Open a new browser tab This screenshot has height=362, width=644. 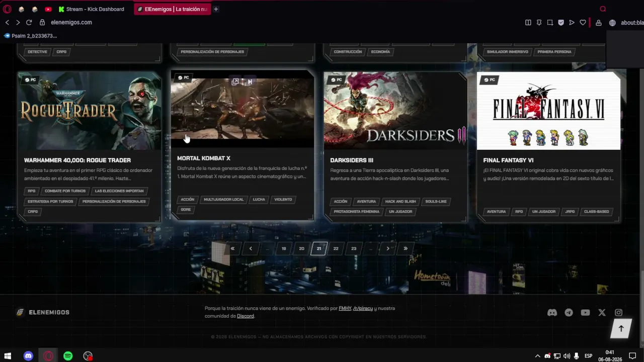(216, 9)
